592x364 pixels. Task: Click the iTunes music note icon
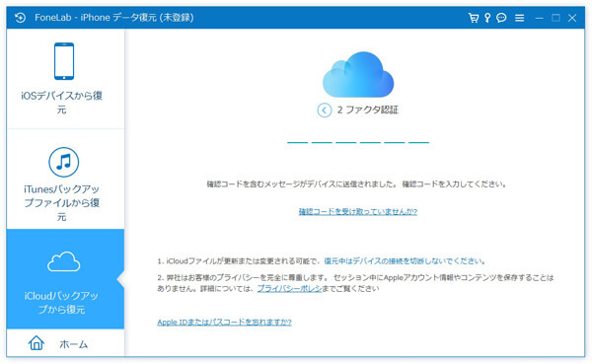coord(64,162)
